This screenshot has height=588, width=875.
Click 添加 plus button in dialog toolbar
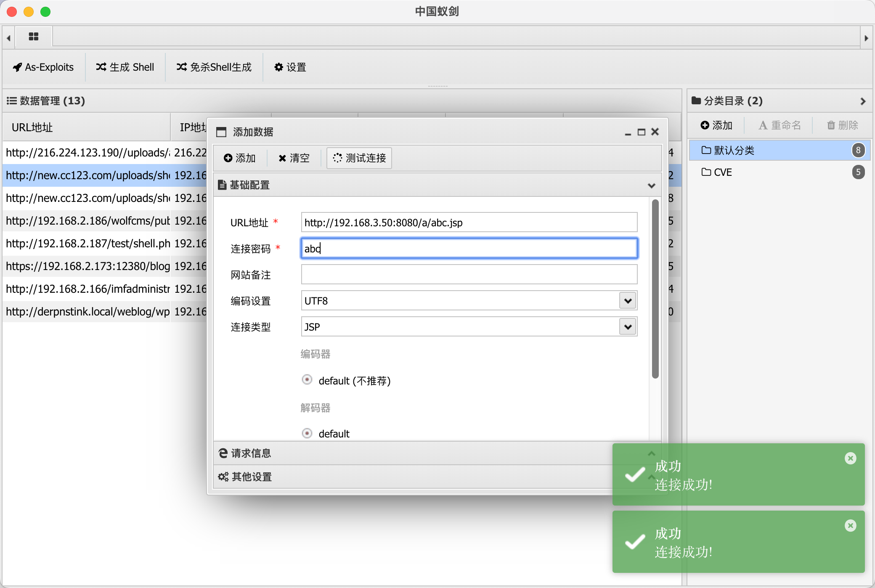click(x=240, y=158)
